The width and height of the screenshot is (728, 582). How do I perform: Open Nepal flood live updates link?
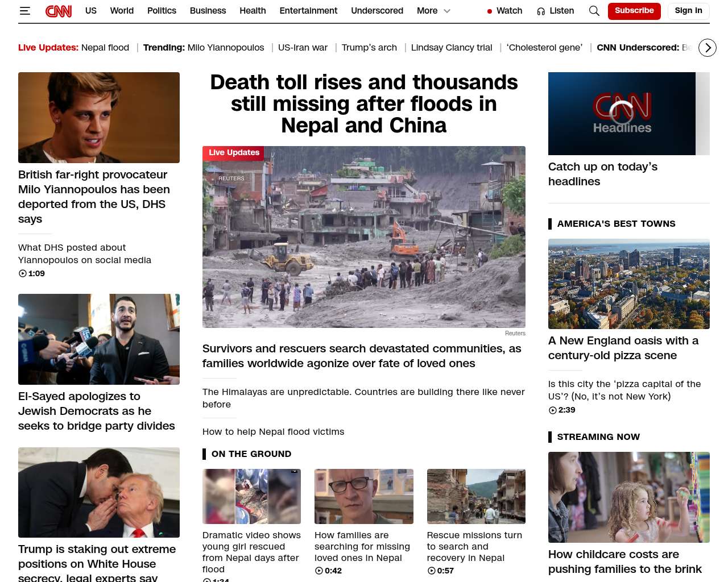click(105, 48)
